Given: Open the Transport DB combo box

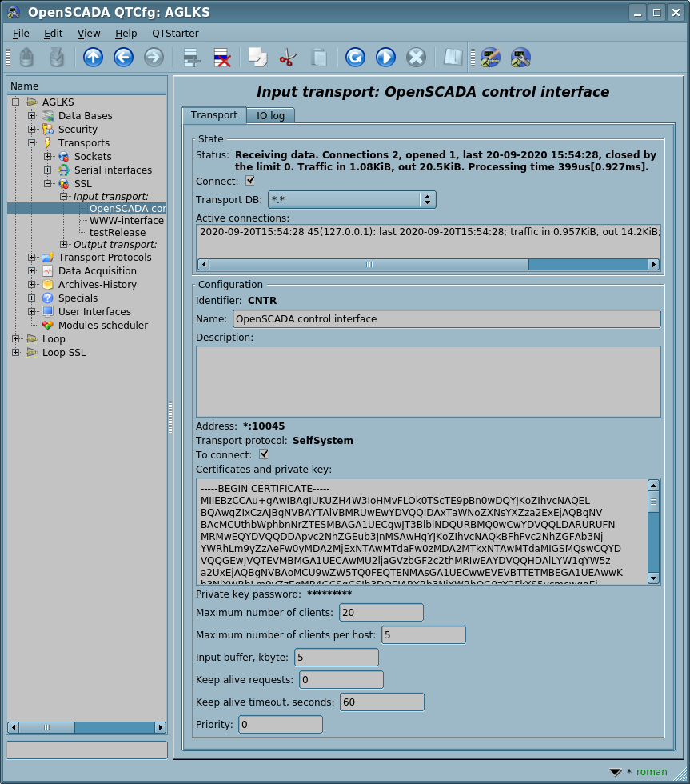Looking at the screenshot, I should (x=352, y=199).
